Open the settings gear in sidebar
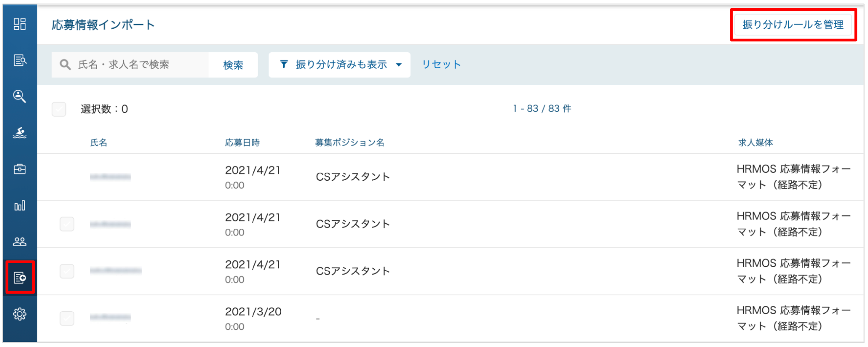Viewport: 868px width, 347px height. pyautogui.click(x=20, y=314)
